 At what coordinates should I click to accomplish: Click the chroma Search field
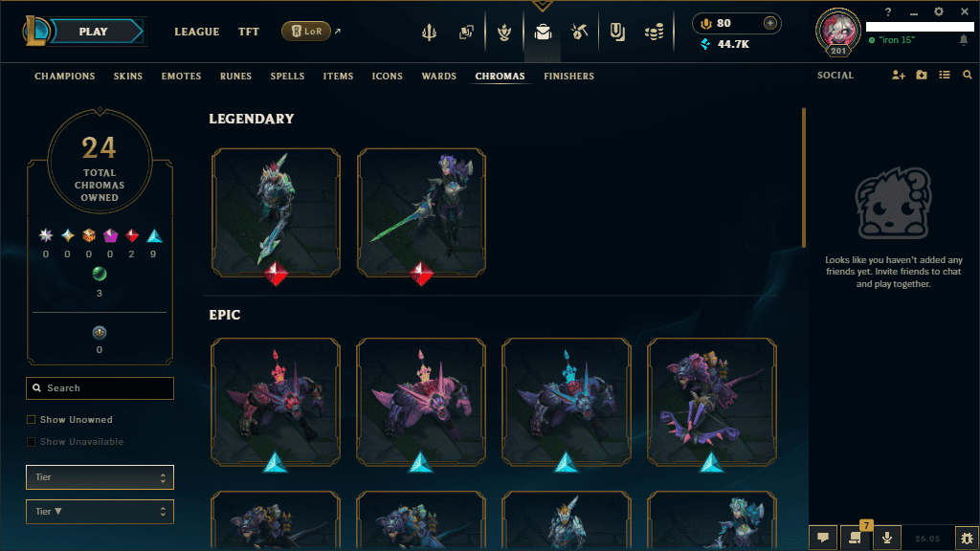pyautogui.click(x=100, y=388)
